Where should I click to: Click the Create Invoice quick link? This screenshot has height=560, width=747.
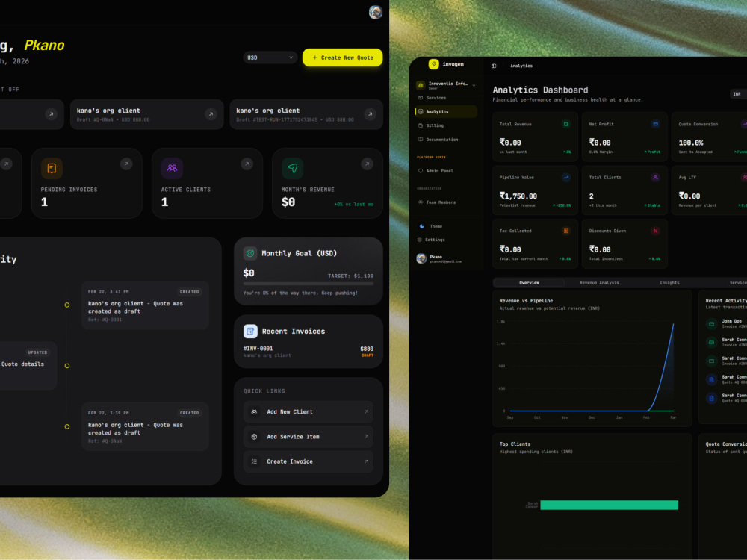309,461
